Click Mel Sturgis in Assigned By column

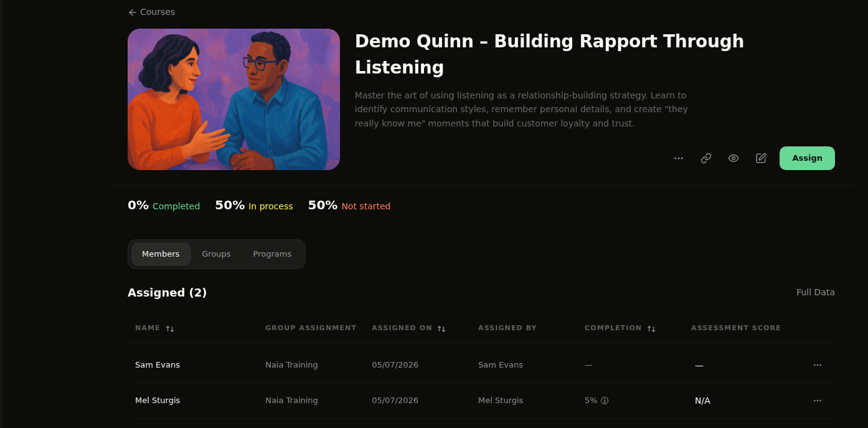pyautogui.click(x=501, y=401)
